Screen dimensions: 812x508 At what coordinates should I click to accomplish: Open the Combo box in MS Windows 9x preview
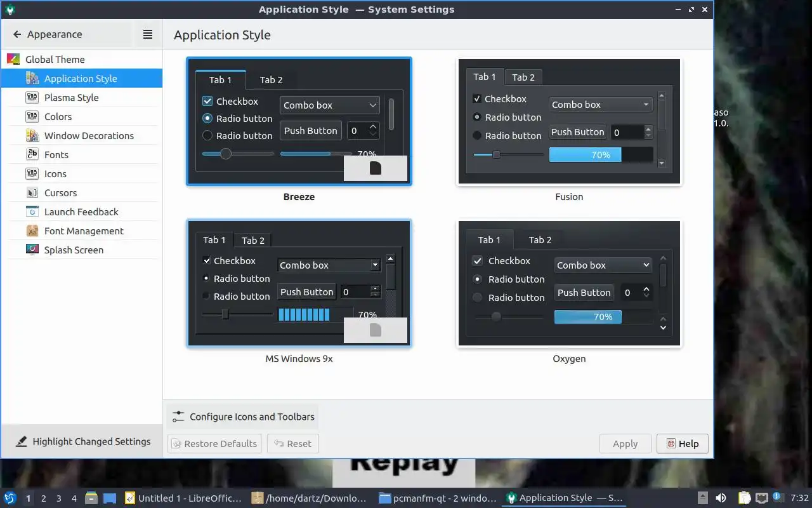pos(329,265)
